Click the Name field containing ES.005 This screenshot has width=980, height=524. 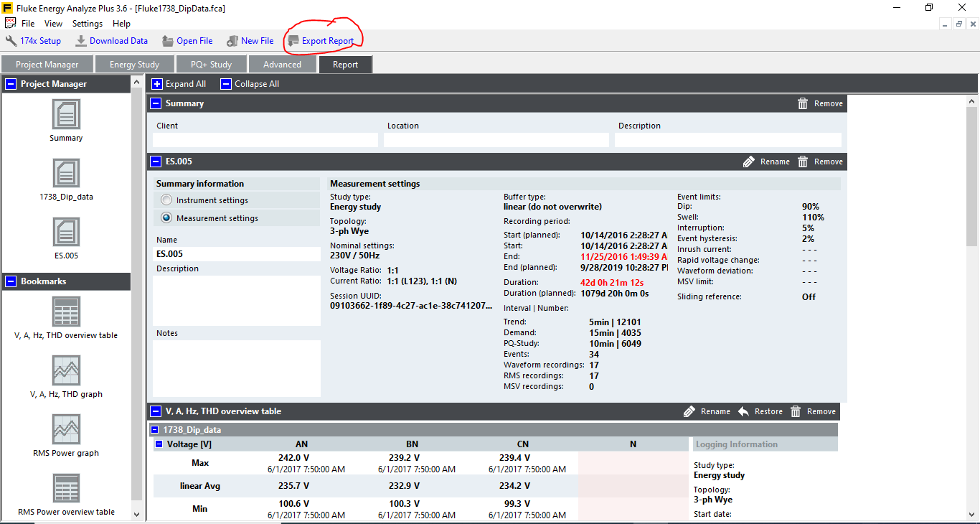pyautogui.click(x=237, y=254)
